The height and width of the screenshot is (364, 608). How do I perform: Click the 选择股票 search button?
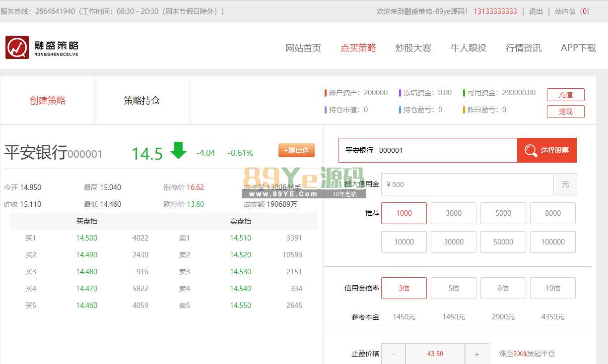click(x=547, y=150)
